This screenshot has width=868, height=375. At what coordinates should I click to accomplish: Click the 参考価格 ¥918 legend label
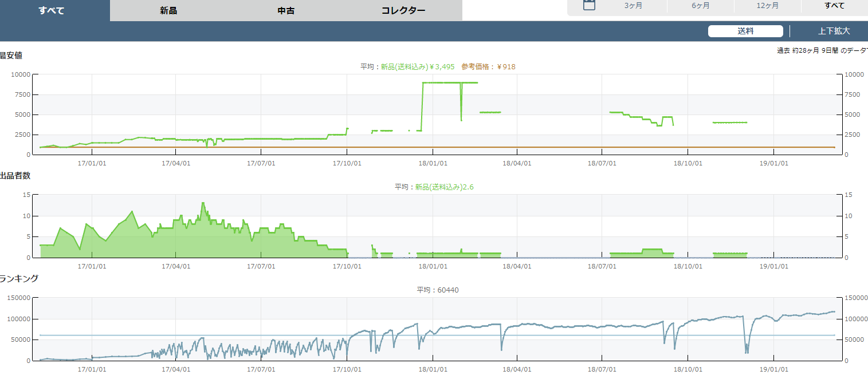488,67
